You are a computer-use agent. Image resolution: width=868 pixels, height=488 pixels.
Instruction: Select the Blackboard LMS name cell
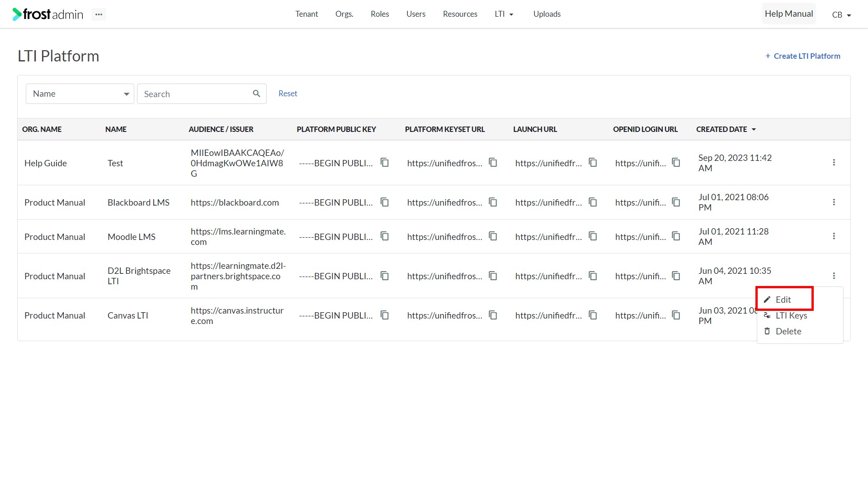(x=138, y=202)
